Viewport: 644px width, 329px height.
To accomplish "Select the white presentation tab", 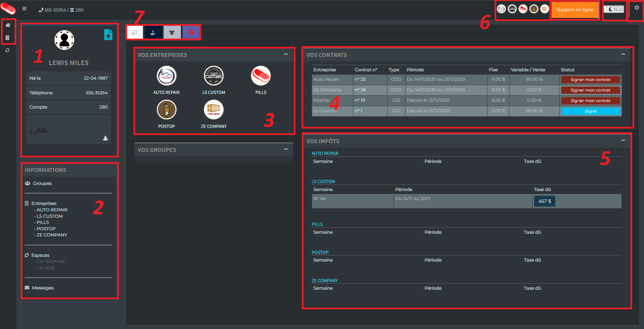I will click(134, 33).
